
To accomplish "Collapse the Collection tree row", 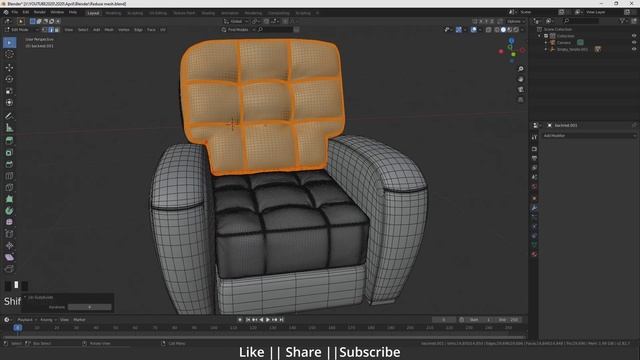I will click(x=540, y=36).
